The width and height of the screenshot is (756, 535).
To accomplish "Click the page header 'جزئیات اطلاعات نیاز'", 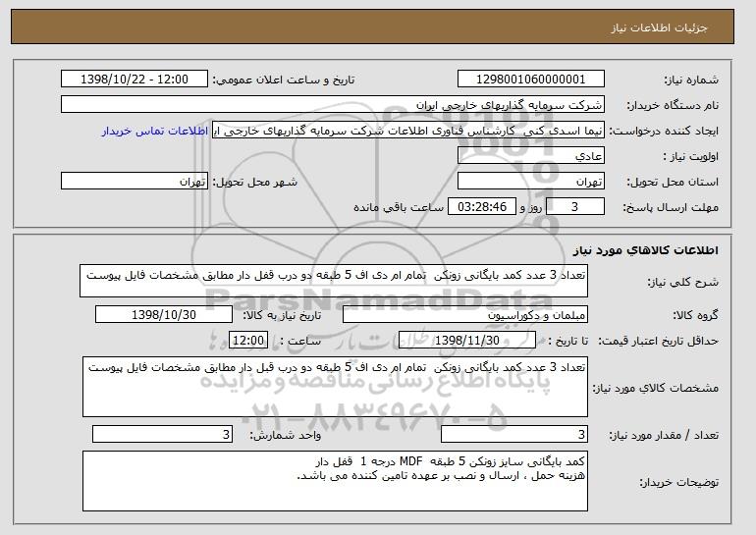I will coord(659,27).
